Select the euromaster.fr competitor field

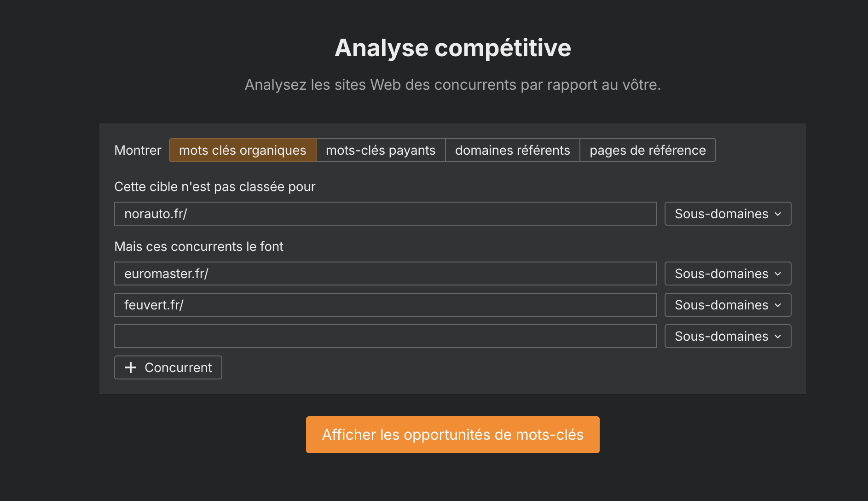pyautogui.click(x=386, y=274)
